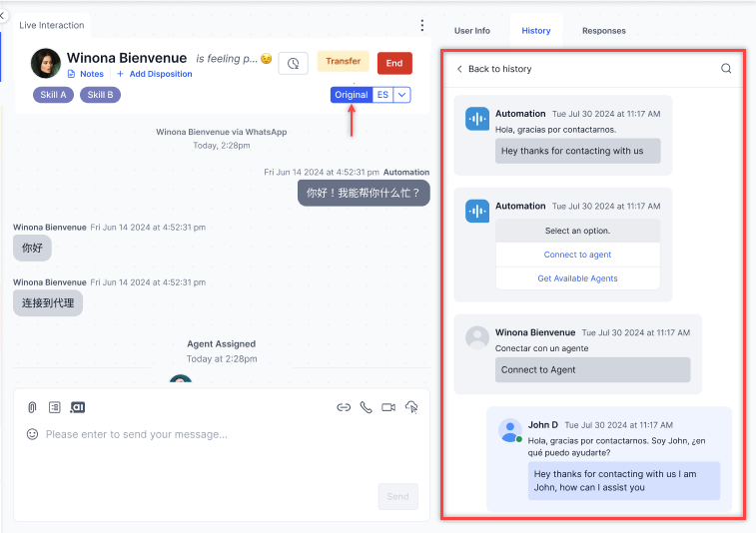This screenshot has width=756, height=533.
Task: Toggle translation to ES language
Action: [382, 95]
